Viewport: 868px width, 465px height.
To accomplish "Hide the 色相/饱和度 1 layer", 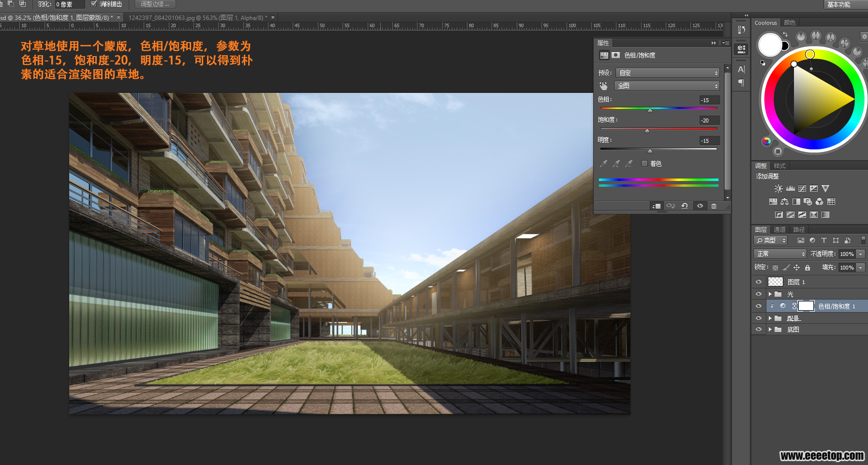I will point(759,306).
